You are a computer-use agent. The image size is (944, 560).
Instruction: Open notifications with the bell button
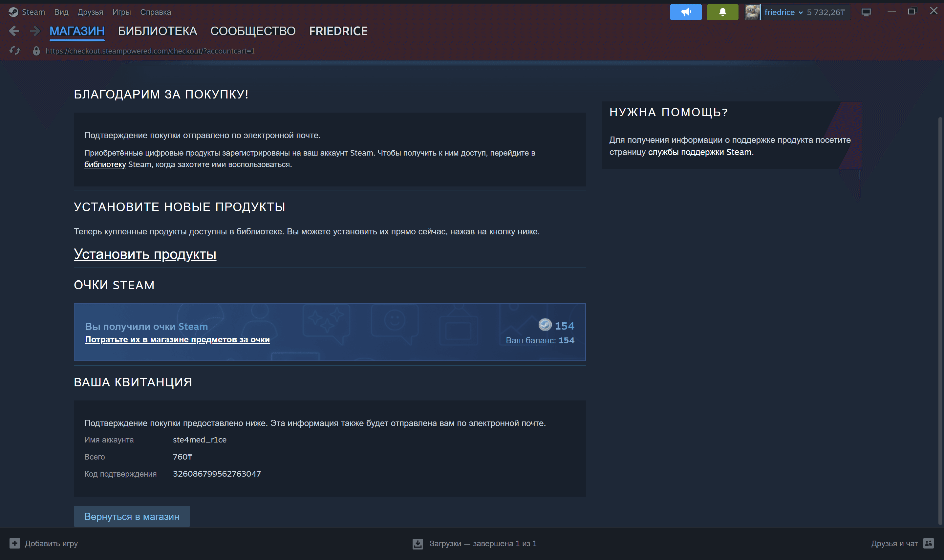(x=722, y=12)
